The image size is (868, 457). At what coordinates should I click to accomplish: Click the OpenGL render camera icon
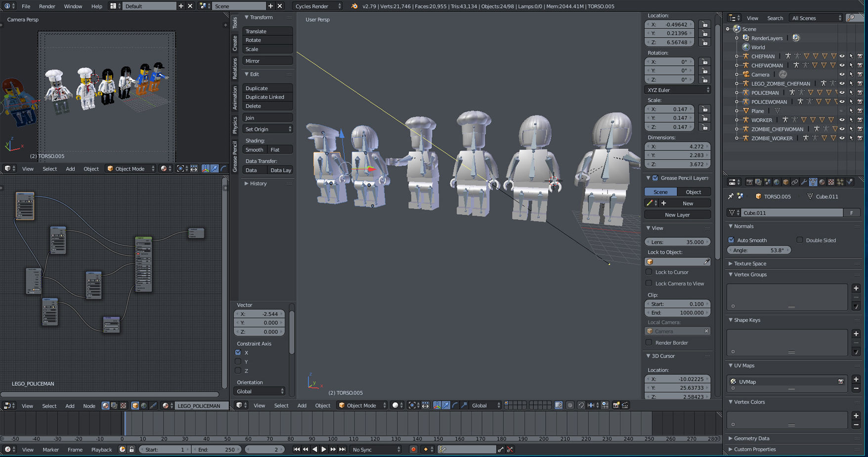(616, 405)
